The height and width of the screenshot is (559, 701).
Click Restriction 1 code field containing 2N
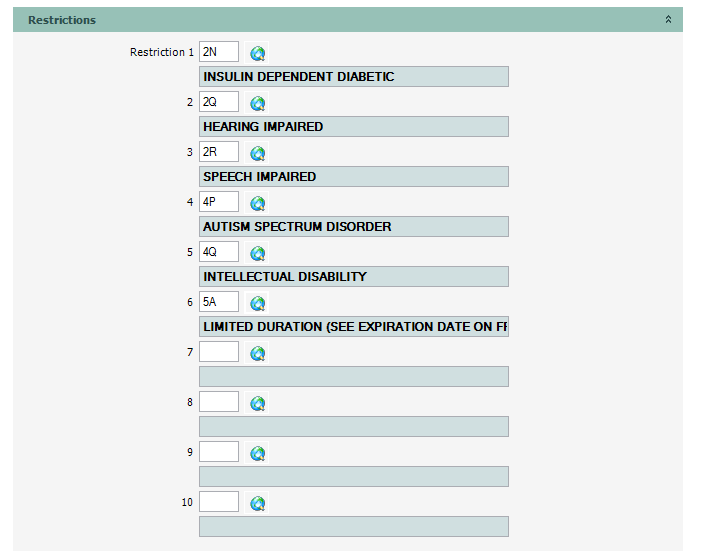(219, 52)
